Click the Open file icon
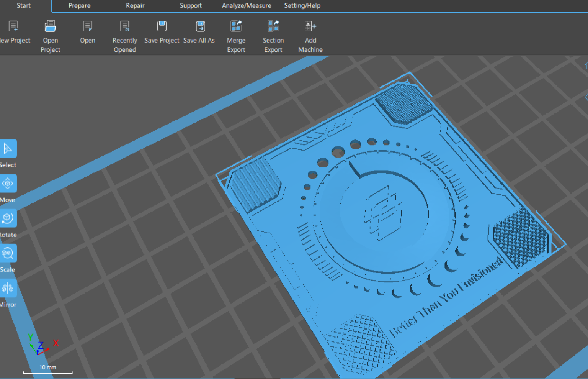The height and width of the screenshot is (379, 588). click(x=87, y=26)
